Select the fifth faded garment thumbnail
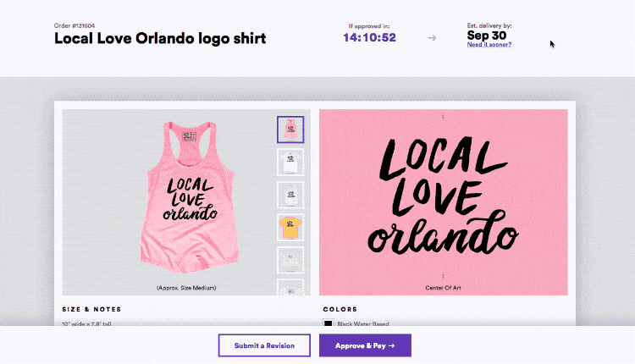This screenshot has width=635, height=364. (x=290, y=261)
